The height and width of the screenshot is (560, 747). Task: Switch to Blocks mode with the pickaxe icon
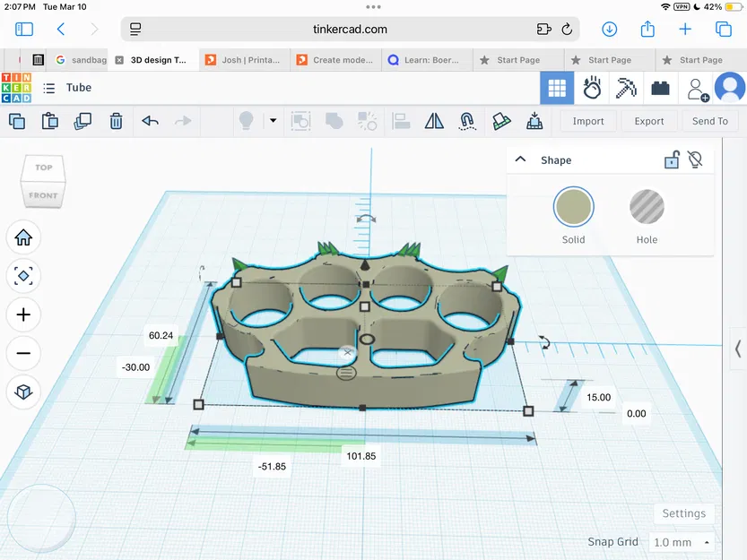(625, 88)
